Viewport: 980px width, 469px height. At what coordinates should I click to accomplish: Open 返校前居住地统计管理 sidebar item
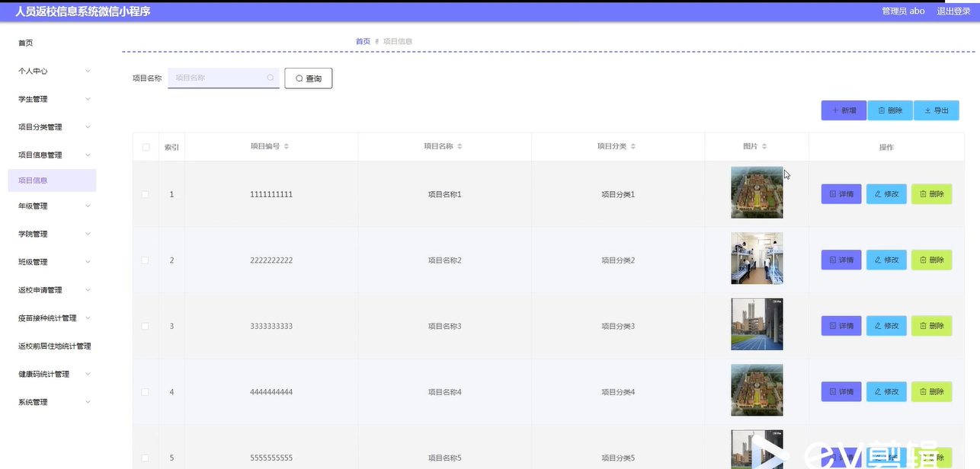[54, 346]
